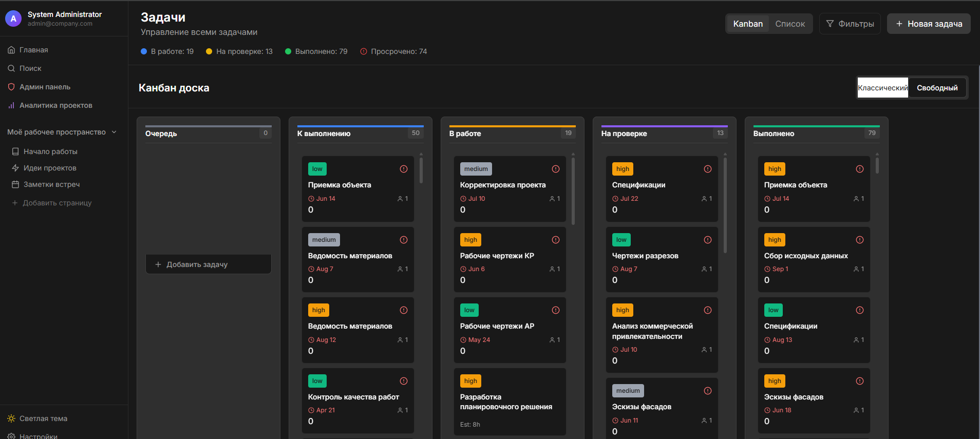
Task: Click the low tag on Приемка объекта card
Action: tap(317, 169)
